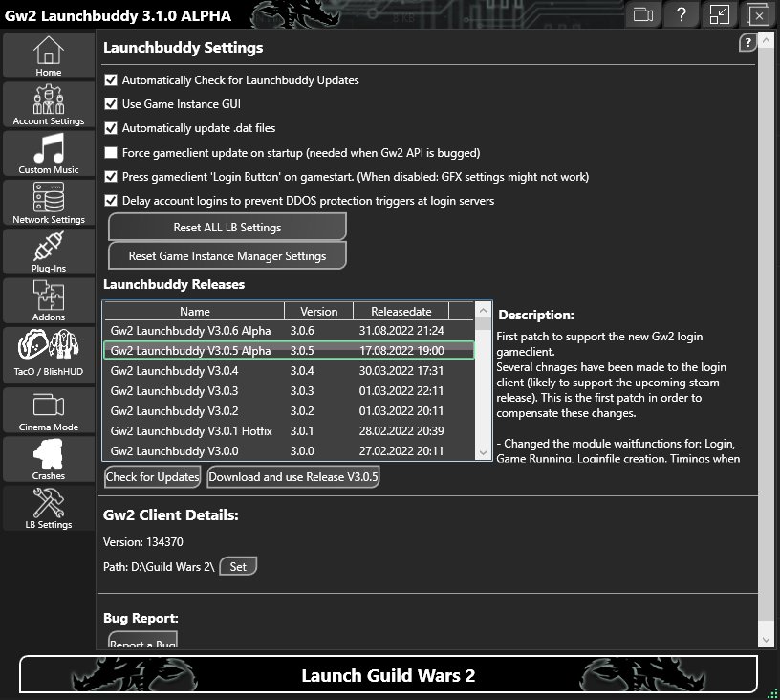Uncheck Use Game Instance GUI
Viewport: 780px width, 700px height.
coord(111,104)
